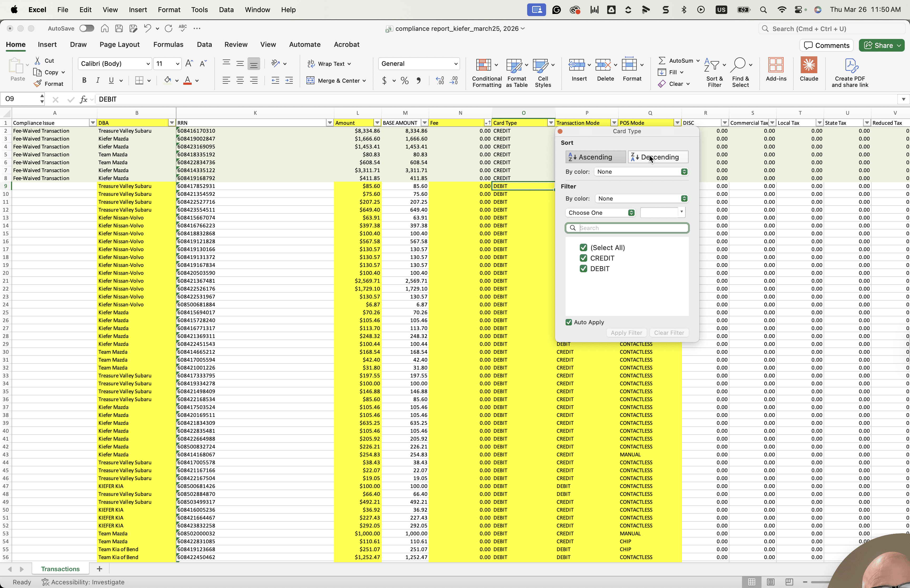Switch to Page Break Preview view
This screenshot has height=588, width=910.
tap(789, 582)
